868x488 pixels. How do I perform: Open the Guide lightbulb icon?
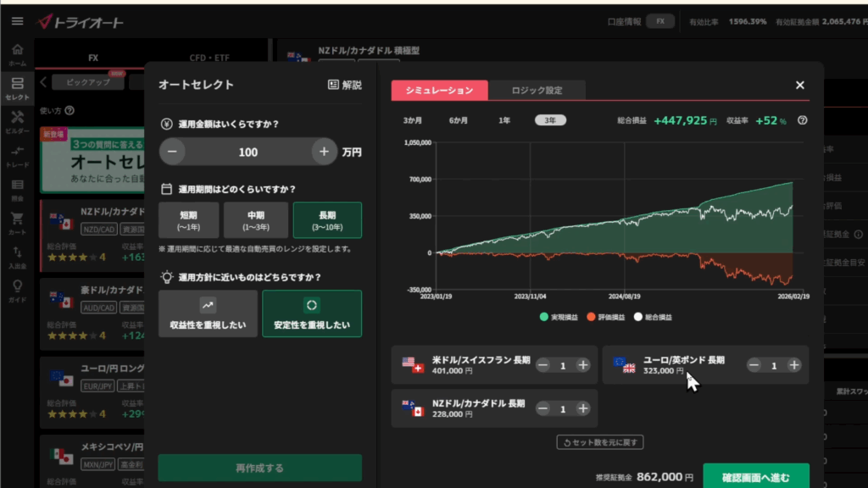pos(17,289)
